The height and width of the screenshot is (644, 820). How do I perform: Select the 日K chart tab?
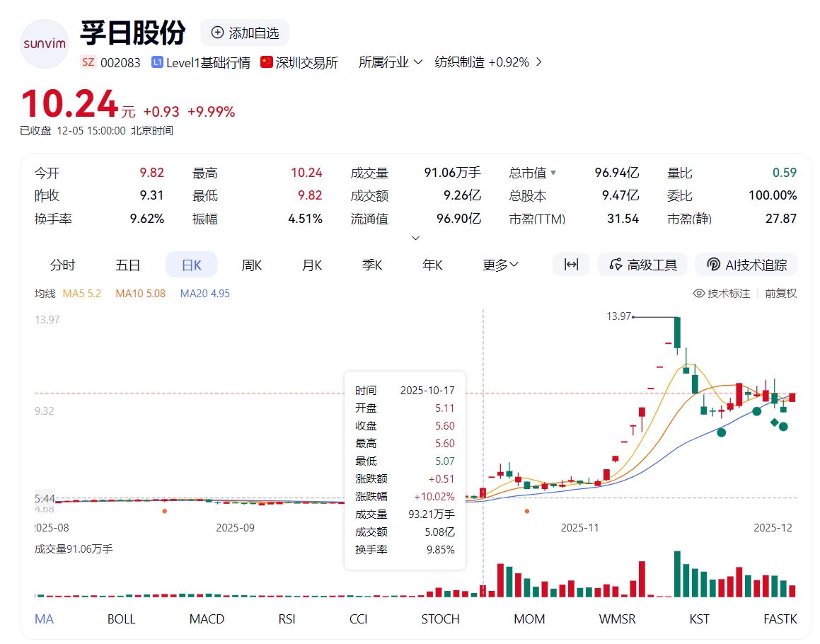(192, 265)
